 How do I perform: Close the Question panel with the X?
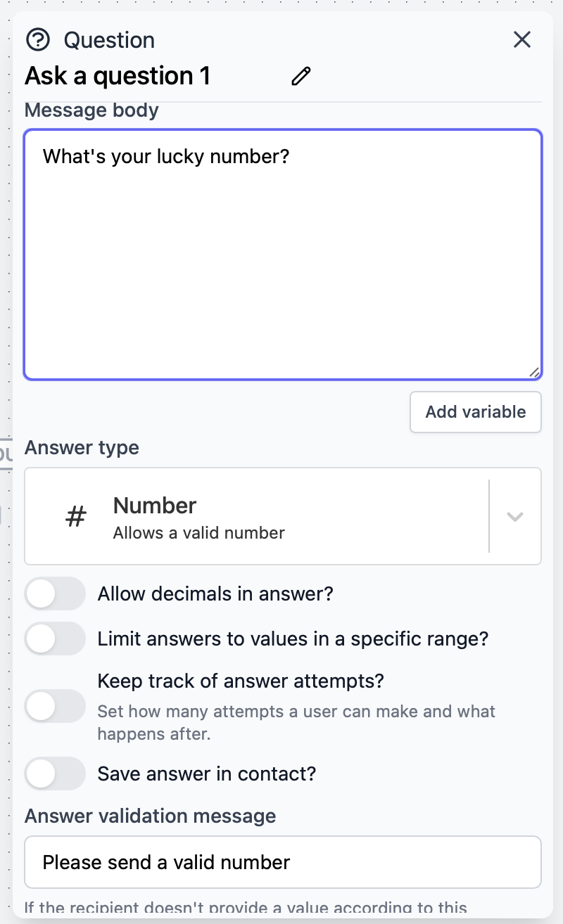click(521, 40)
